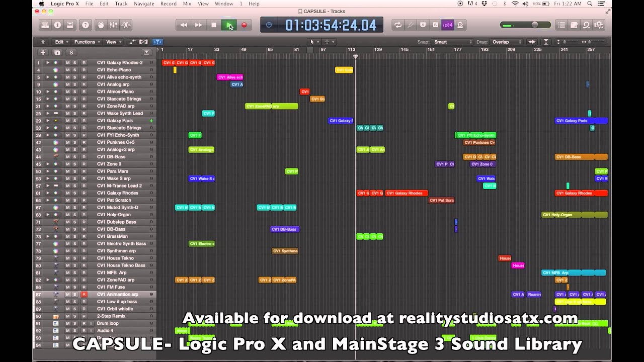Open the command-click marquee tool menu
The height and width of the screenshot is (362, 644).
328,42
